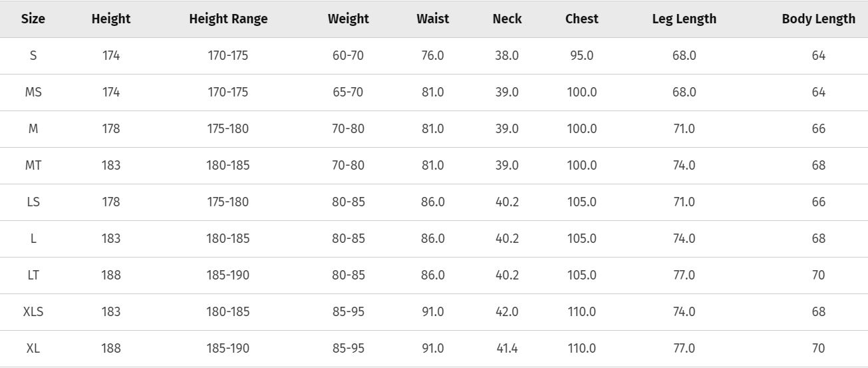Select the Weight column header
Viewport: 868px width, 368px height.
tap(348, 19)
